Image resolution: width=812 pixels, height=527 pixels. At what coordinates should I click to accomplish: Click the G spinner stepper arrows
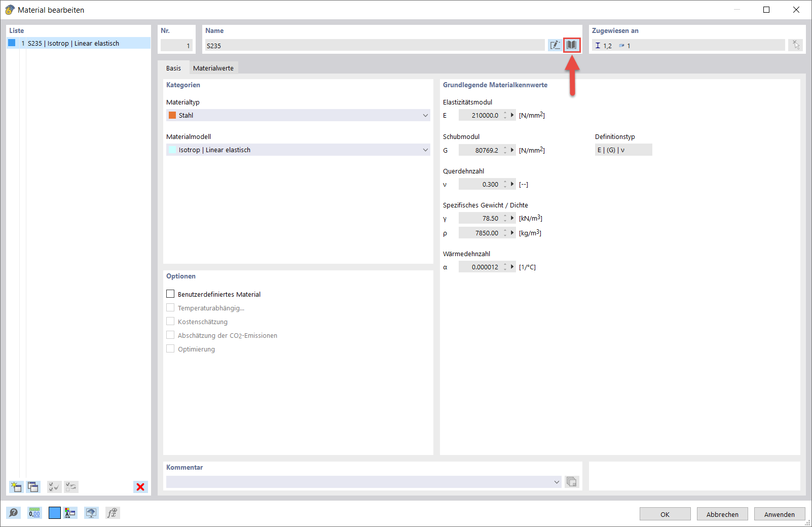pos(505,150)
